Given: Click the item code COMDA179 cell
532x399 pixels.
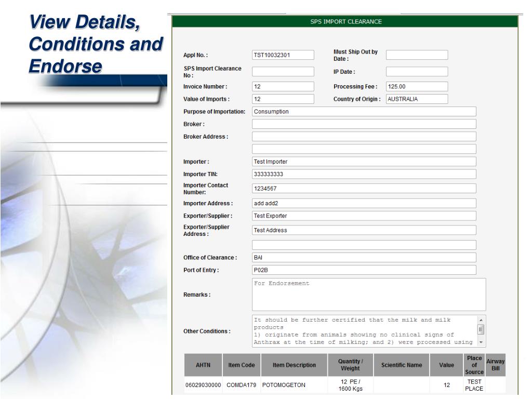Looking at the screenshot, I should point(241,385).
